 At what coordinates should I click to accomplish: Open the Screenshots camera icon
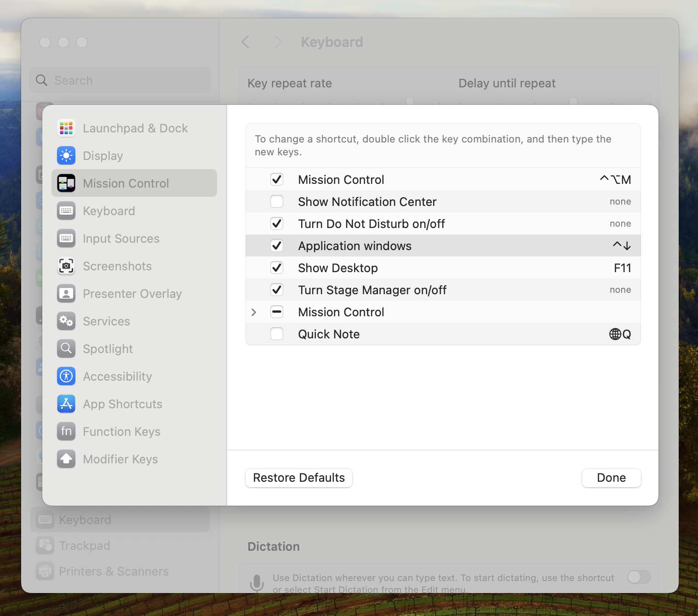pyautogui.click(x=66, y=266)
